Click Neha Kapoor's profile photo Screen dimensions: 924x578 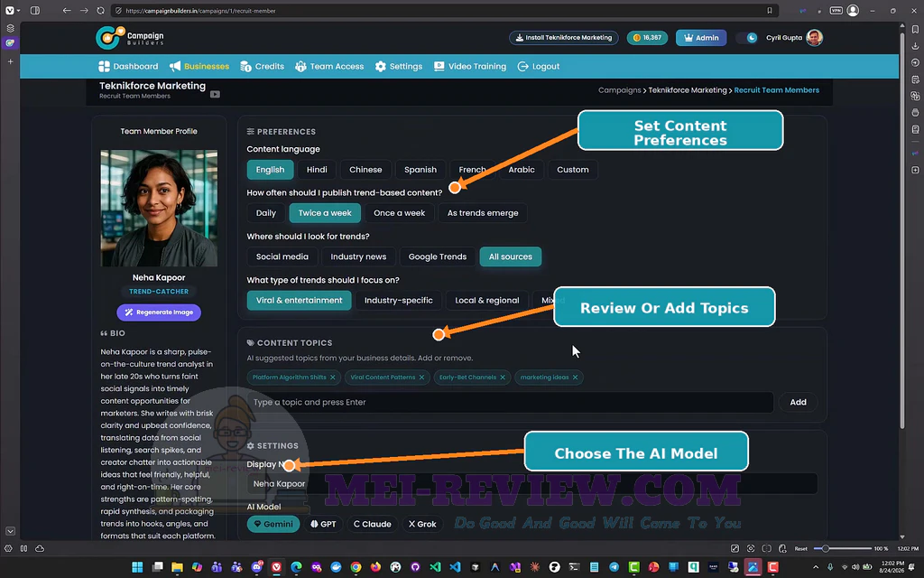159,209
